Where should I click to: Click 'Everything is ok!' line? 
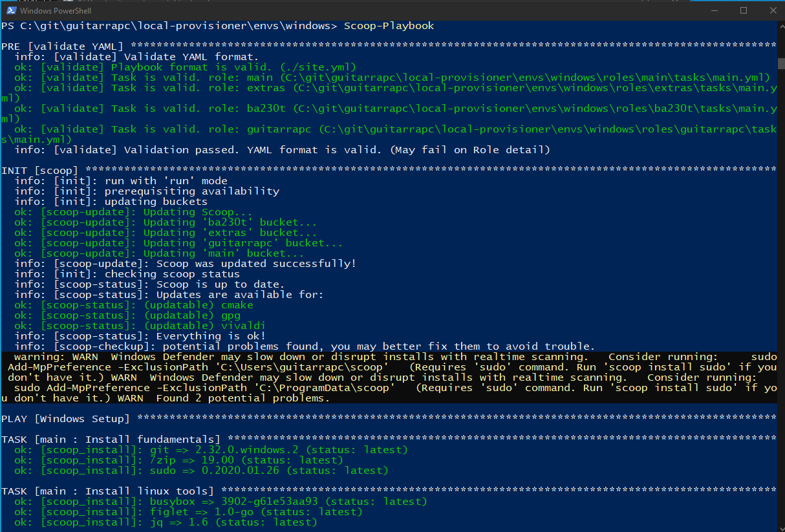pyautogui.click(x=140, y=336)
